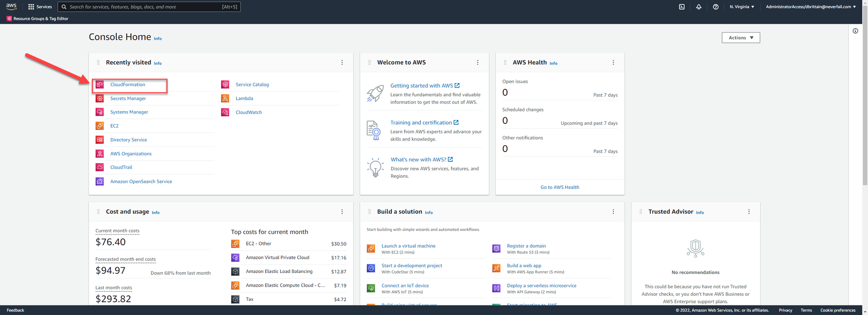Grab the AWS Health widget drag handle
This screenshot has height=315, width=868.
pos(505,62)
